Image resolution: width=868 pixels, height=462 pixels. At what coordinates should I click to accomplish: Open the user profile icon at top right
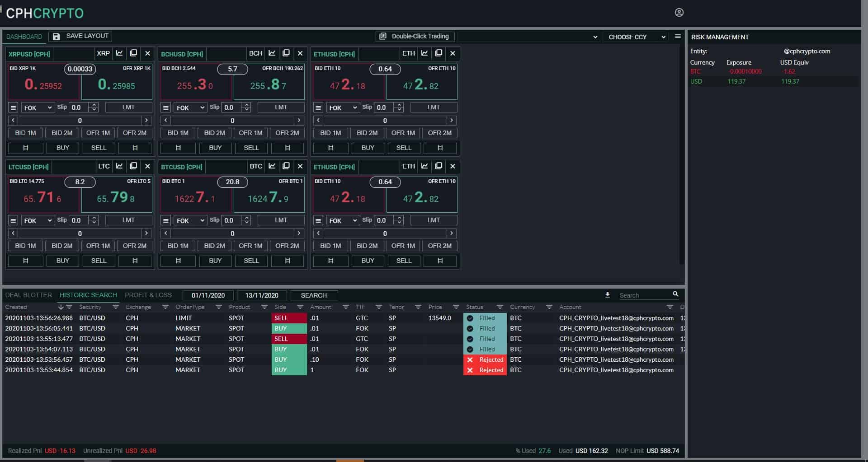coord(679,13)
